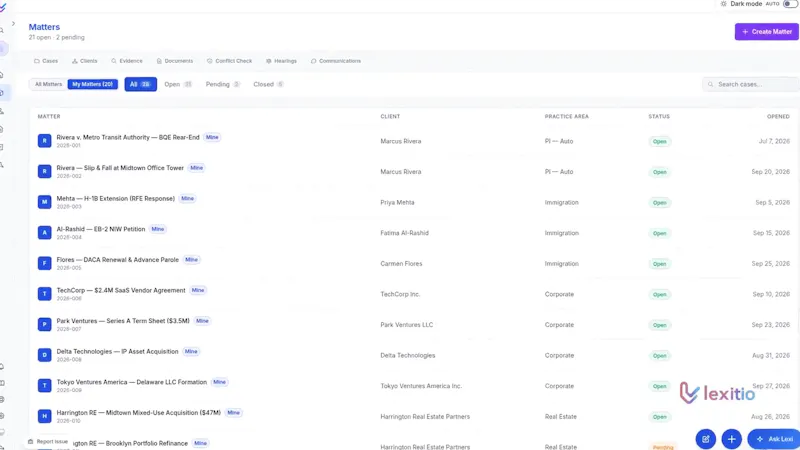Expand the sidebar with the chevron arrow

coord(13,23)
